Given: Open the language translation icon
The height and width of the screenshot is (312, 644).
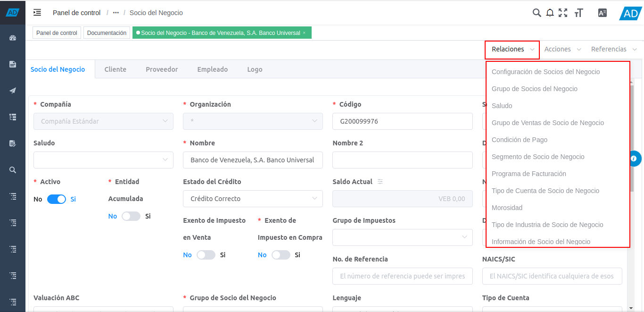Looking at the screenshot, I should [602, 13].
